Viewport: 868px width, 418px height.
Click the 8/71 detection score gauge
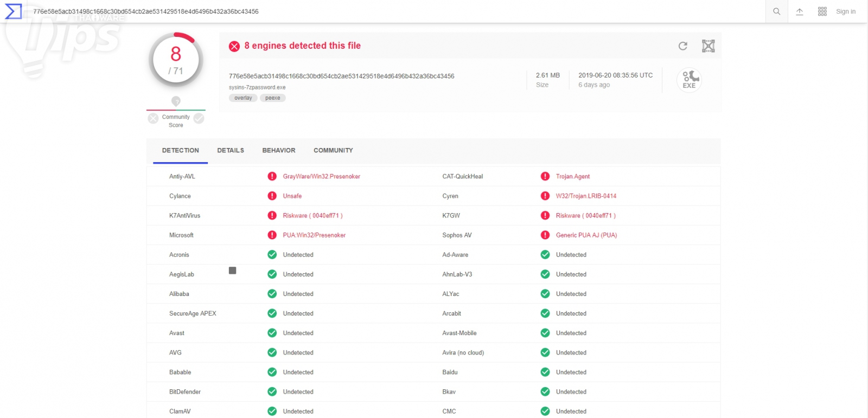point(176,60)
